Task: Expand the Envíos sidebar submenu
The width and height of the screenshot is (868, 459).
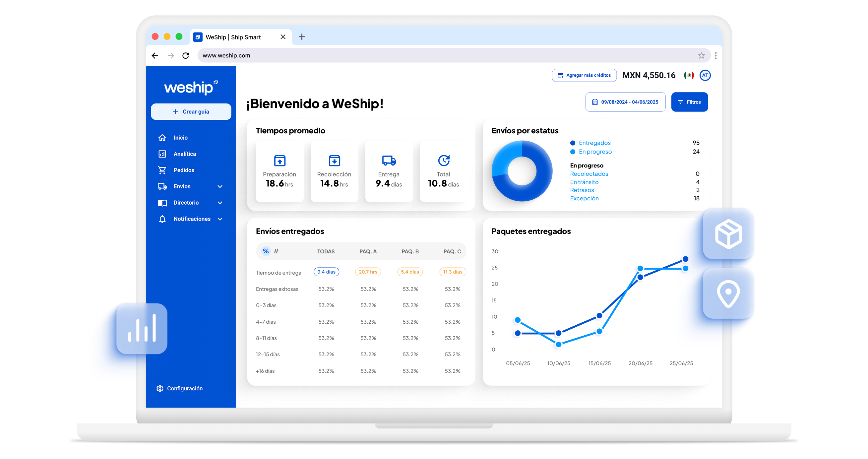Action: (x=220, y=186)
